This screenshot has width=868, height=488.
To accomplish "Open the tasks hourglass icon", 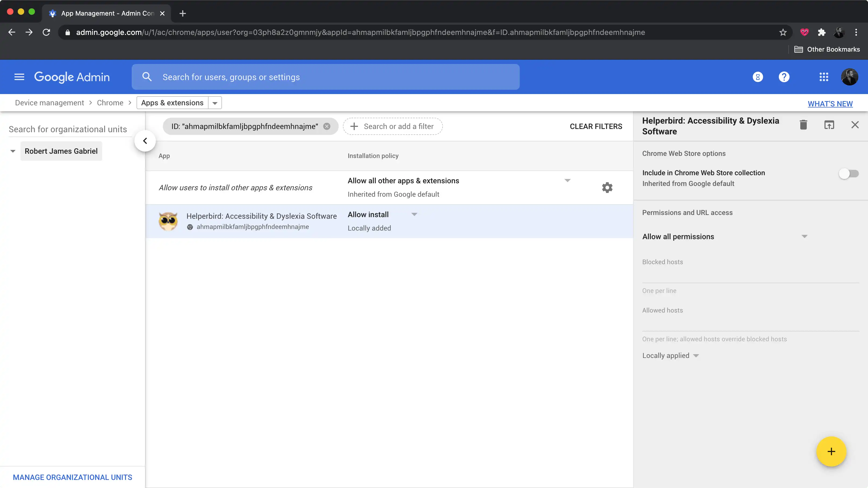I will coord(758,77).
